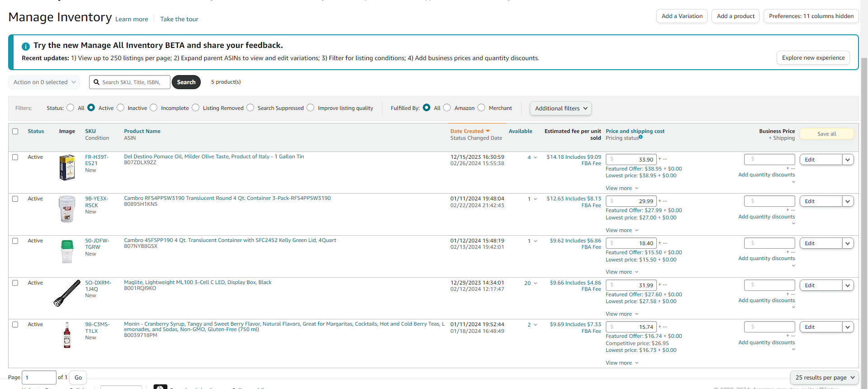Click the Add a Variation button
Viewport: 868px width, 389px height.
[682, 16]
